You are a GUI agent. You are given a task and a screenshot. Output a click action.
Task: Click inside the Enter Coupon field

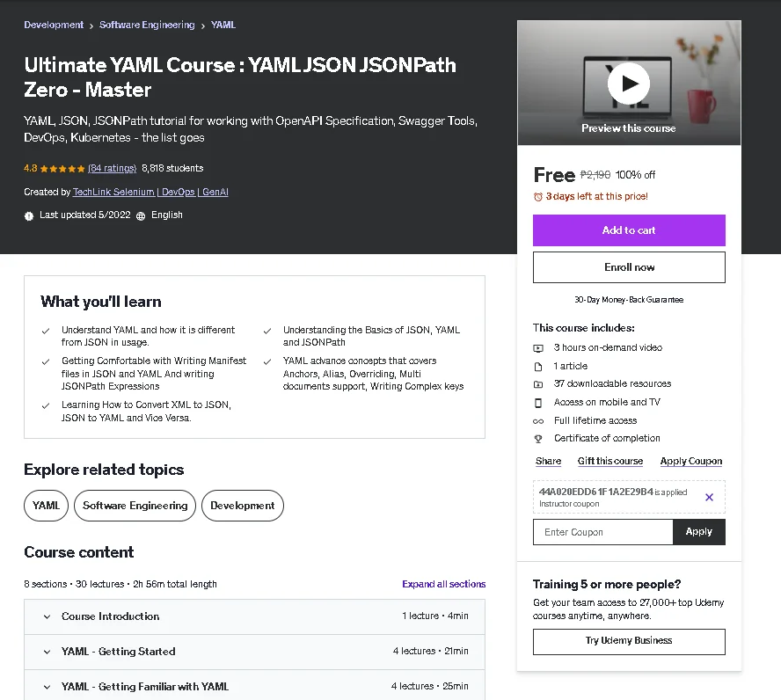pos(602,532)
